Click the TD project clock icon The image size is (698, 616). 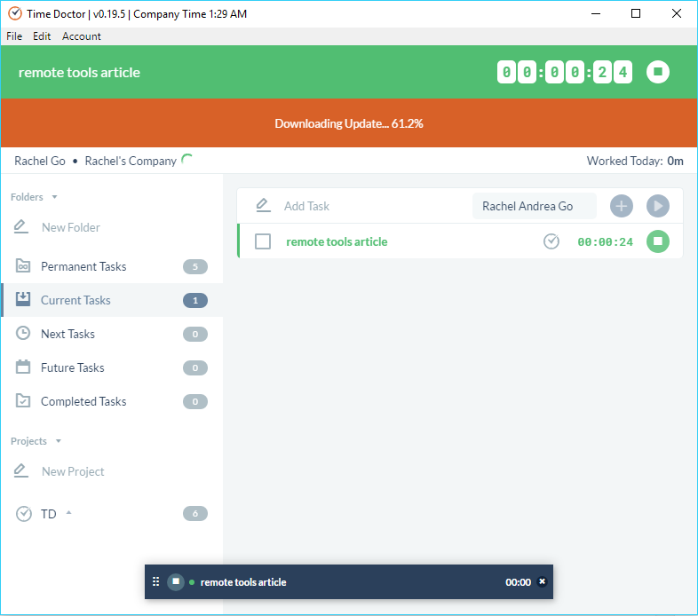24,514
